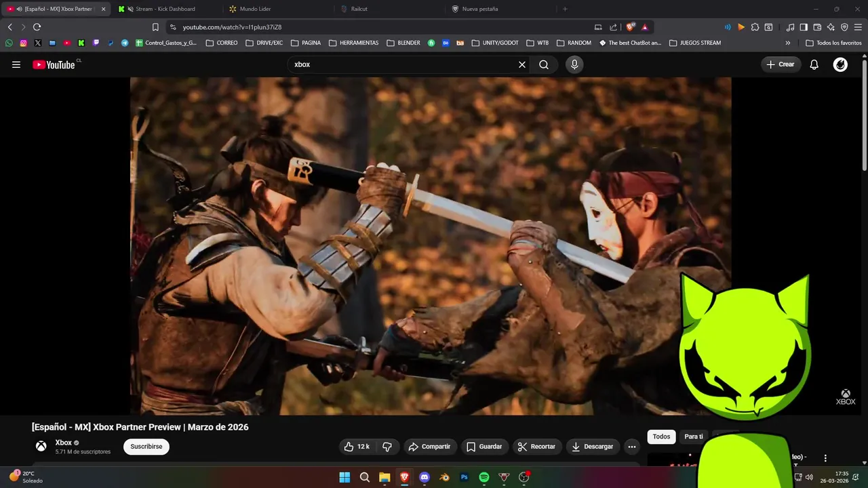Clear the xbox search text

pyautogui.click(x=522, y=64)
